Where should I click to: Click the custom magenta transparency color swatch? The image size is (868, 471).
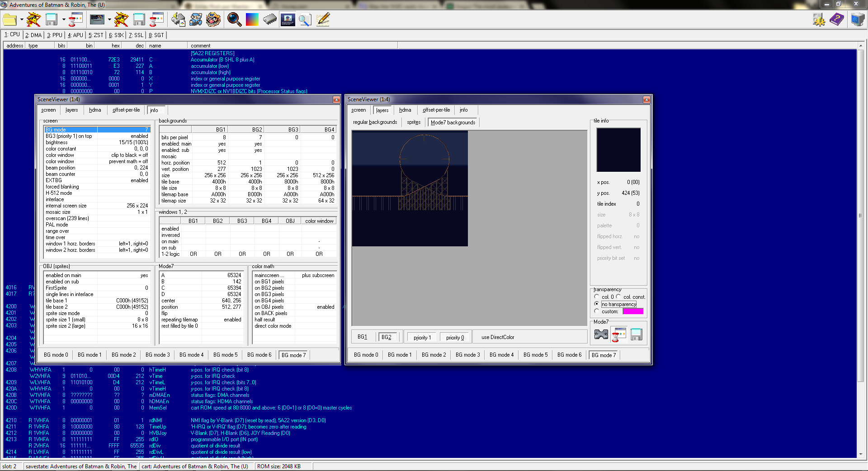pyautogui.click(x=633, y=311)
